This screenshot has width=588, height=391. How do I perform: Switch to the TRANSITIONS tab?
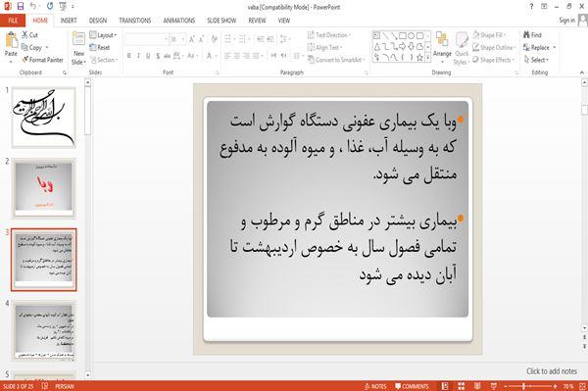135,21
